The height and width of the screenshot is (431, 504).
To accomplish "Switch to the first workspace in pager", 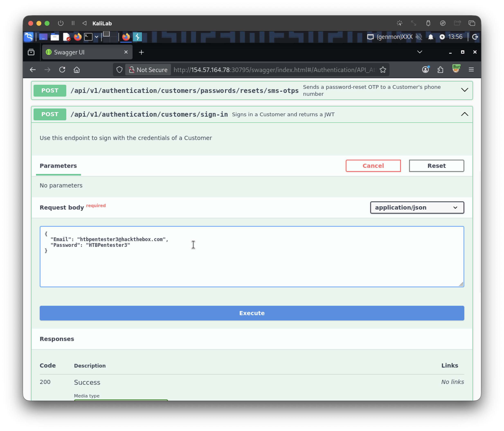I will [x=106, y=34].
